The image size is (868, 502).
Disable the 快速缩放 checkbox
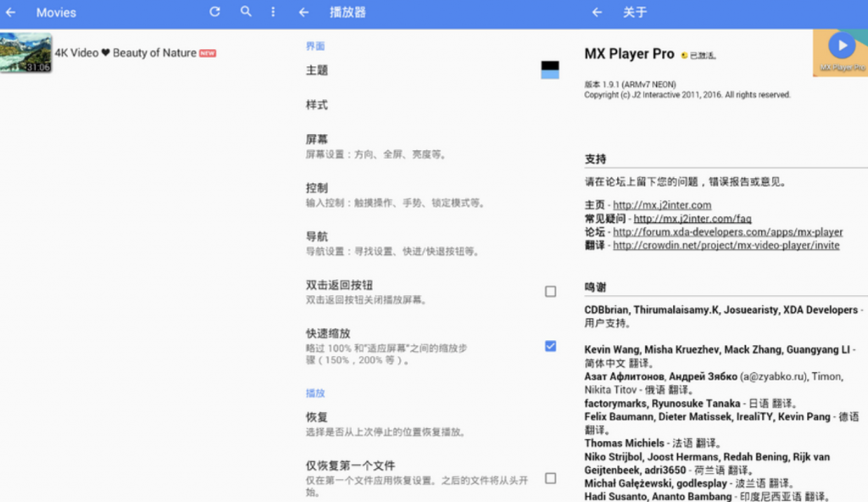click(550, 346)
